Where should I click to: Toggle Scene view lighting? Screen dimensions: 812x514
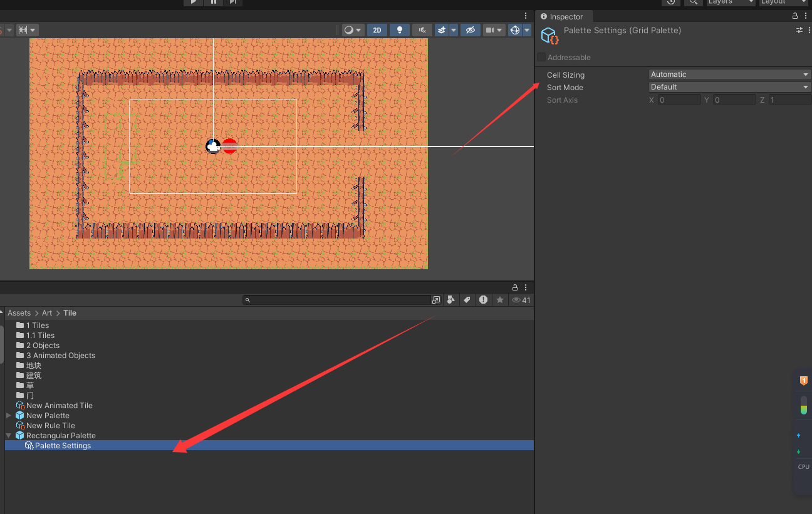400,29
